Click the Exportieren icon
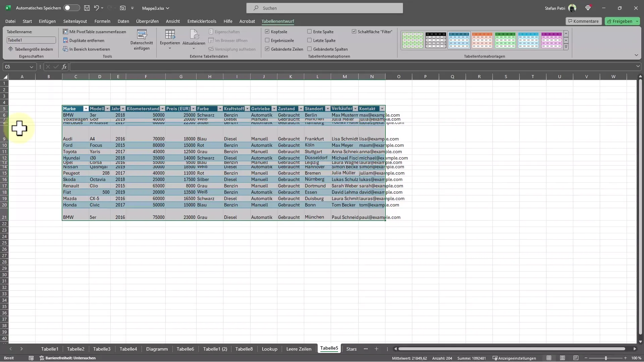 170,34
